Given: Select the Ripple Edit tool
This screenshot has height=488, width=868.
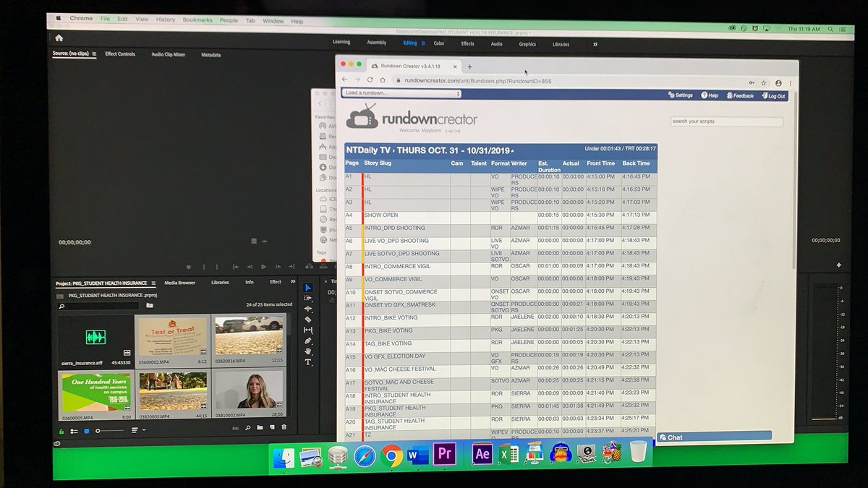Looking at the screenshot, I should click(308, 308).
